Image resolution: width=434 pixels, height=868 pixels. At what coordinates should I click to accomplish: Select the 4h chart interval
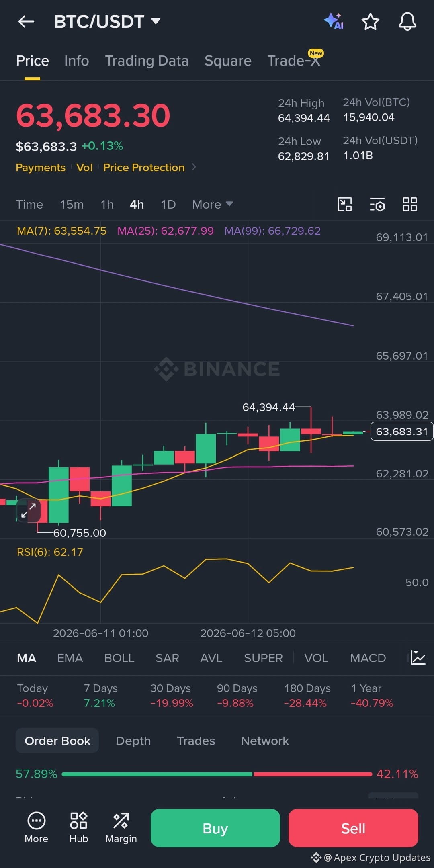pos(137,205)
